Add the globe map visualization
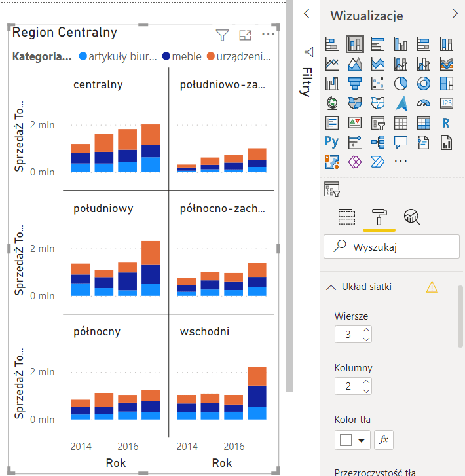The width and height of the screenshot is (465, 476). click(x=332, y=103)
